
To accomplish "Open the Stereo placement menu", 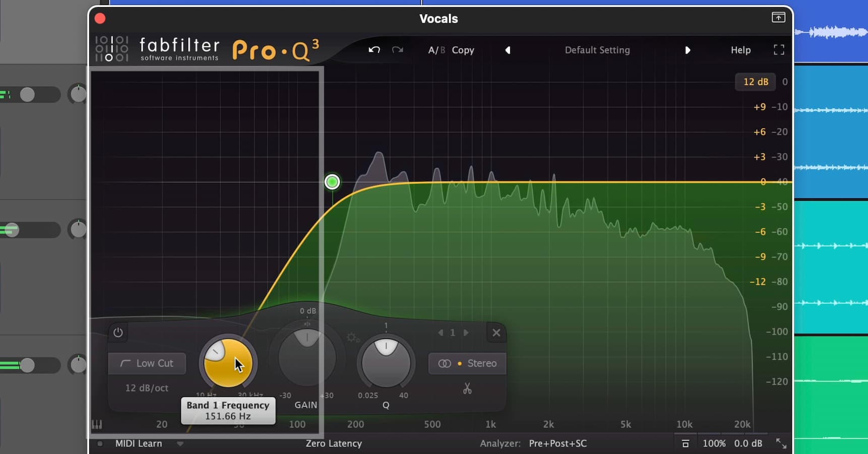I will [467, 363].
